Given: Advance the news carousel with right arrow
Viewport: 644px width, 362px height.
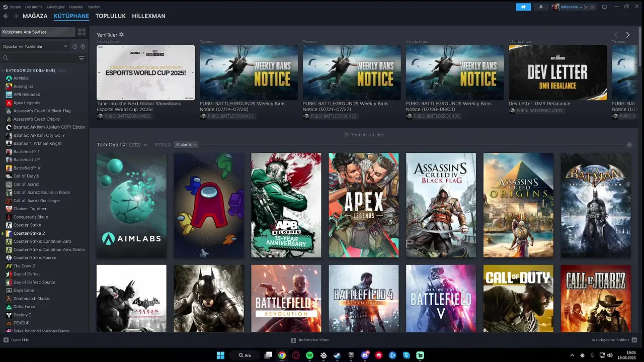Looking at the screenshot, I should coord(627,35).
